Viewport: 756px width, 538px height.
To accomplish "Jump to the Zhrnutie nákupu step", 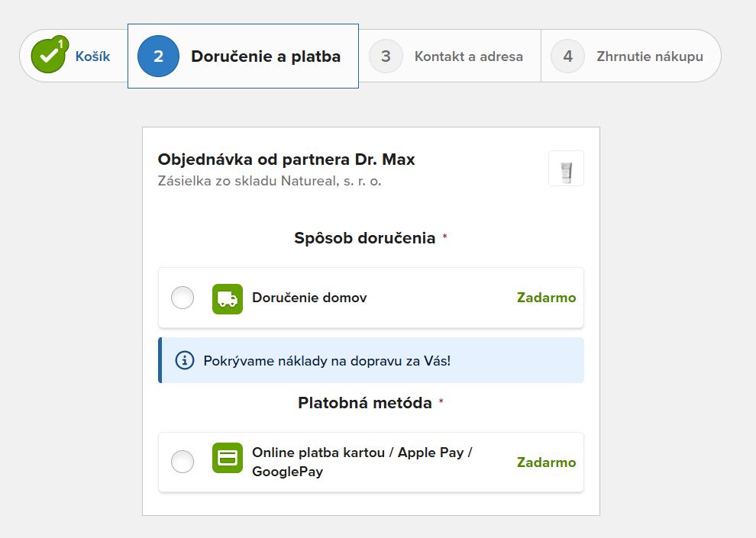I will [649, 56].
